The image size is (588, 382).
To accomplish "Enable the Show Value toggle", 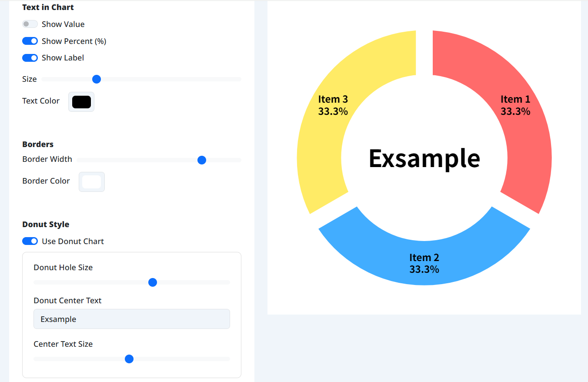I will click(30, 24).
